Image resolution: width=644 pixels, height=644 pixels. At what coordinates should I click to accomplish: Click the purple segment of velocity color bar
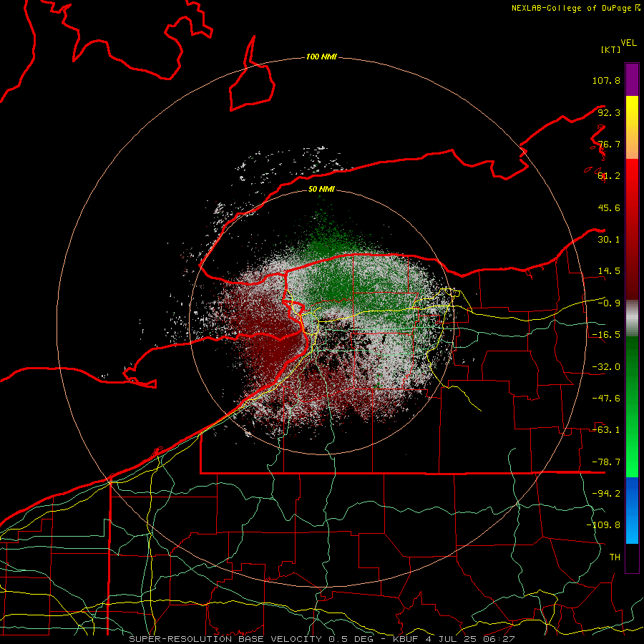pos(632,79)
